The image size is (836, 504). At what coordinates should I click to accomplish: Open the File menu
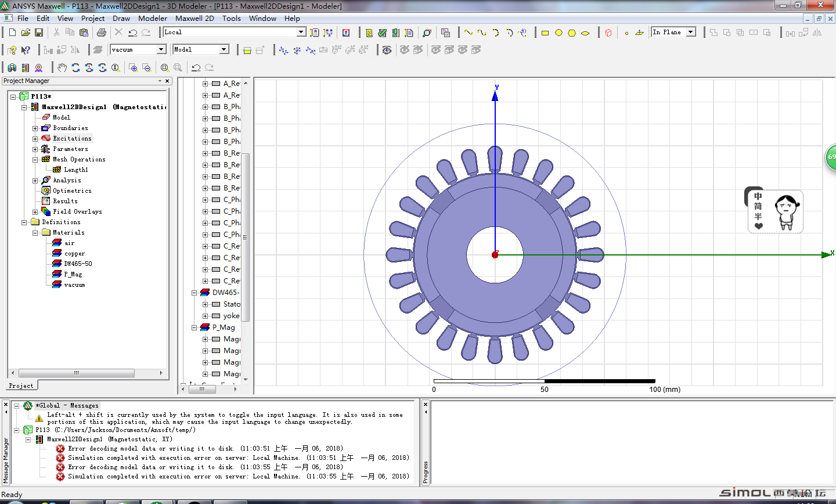[x=23, y=18]
